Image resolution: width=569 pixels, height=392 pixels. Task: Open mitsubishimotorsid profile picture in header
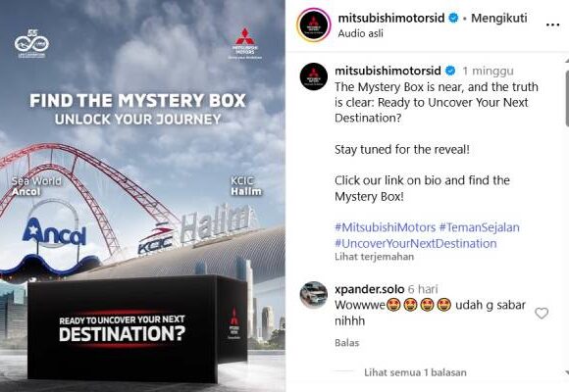click(x=314, y=25)
